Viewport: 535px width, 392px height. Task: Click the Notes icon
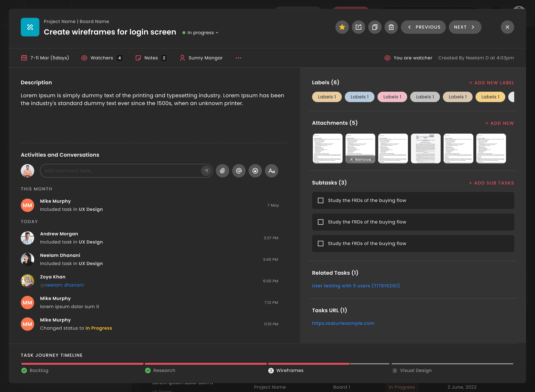pos(138,58)
